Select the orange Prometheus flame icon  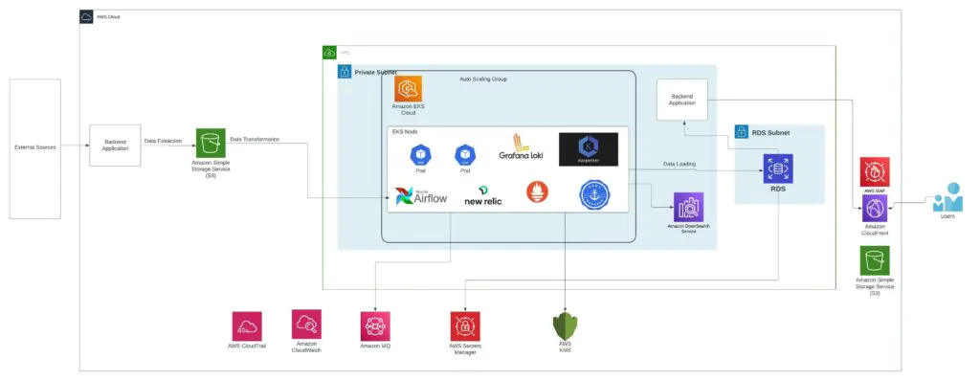click(536, 191)
